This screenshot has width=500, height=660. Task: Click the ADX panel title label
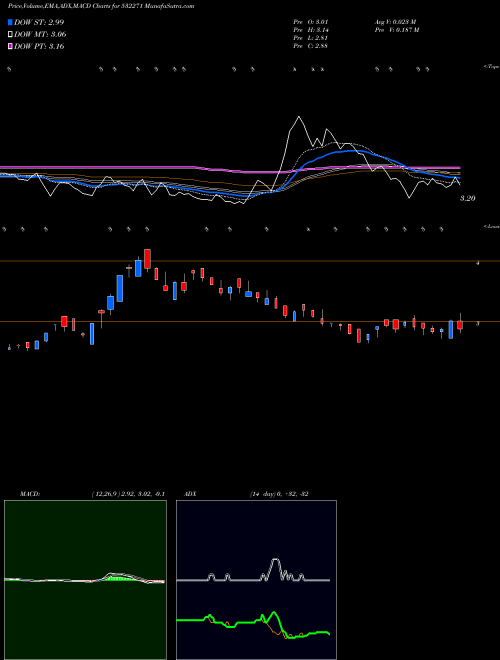[190, 494]
